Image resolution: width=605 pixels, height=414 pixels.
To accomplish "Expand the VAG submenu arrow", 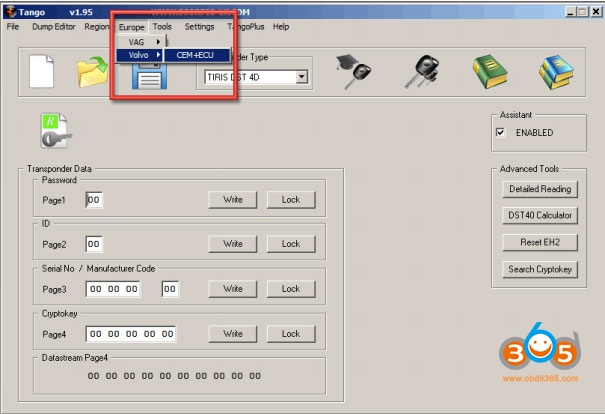I will point(158,42).
